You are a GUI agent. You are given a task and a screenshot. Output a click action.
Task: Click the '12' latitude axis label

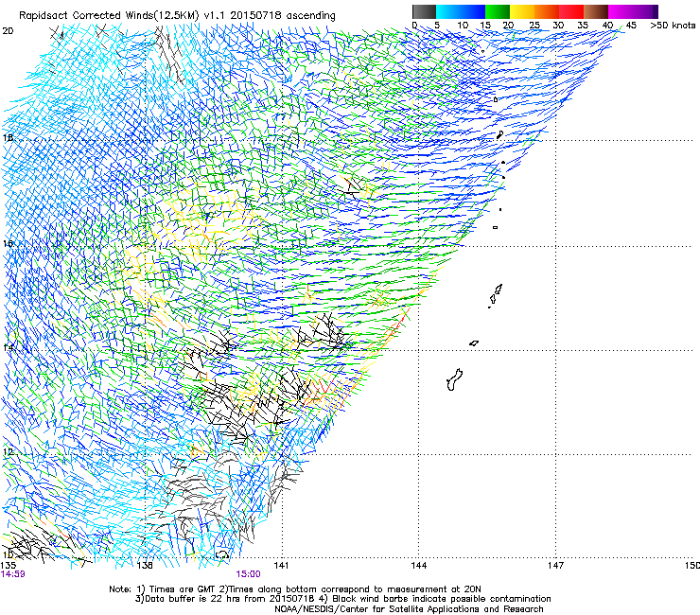click(x=8, y=452)
